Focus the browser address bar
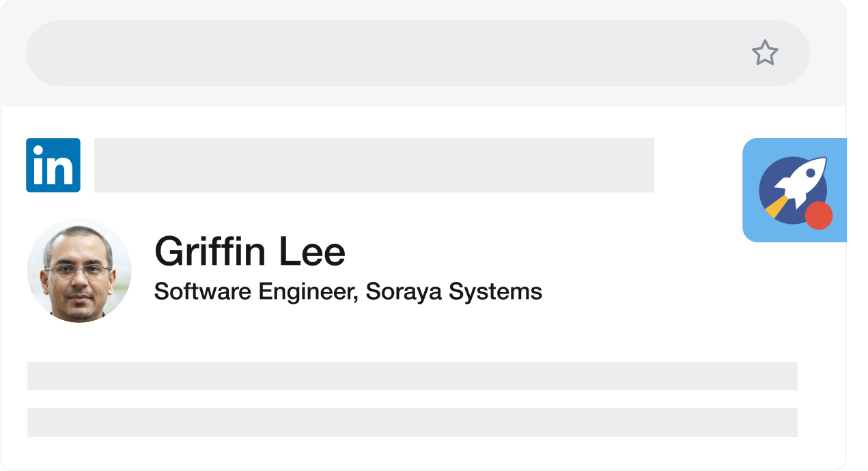 click(382, 53)
